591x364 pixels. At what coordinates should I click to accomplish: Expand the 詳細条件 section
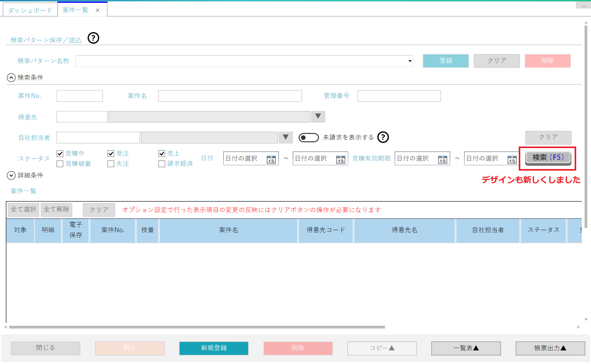11,176
